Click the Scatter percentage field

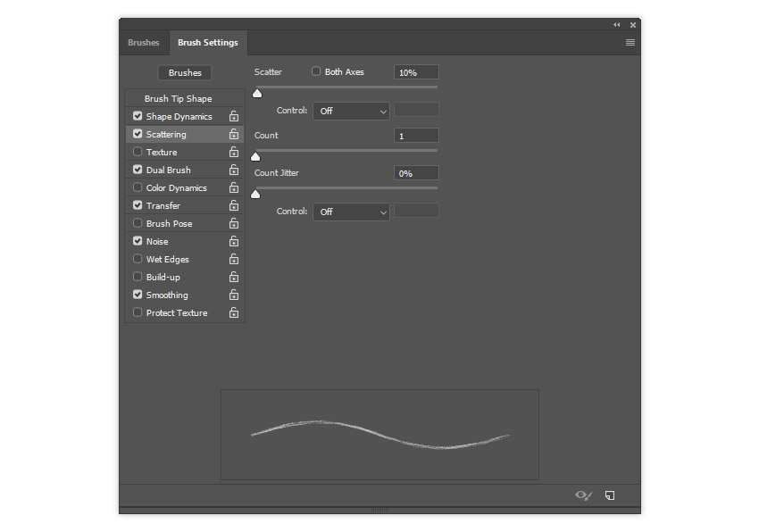click(x=416, y=72)
